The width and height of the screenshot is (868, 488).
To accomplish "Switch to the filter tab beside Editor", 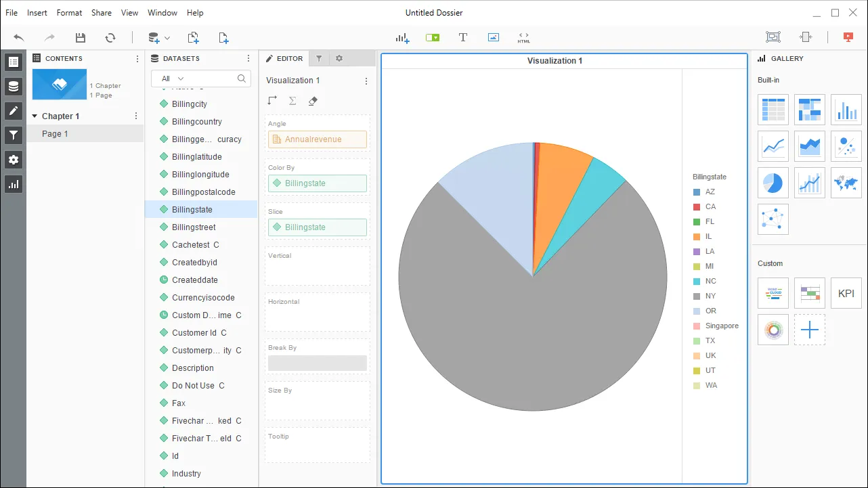I will click(x=318, y=58).
